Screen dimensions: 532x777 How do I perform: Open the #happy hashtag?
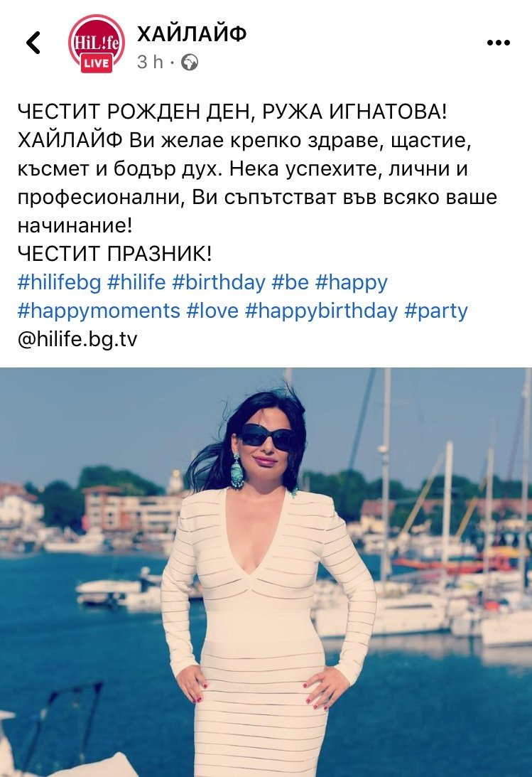pyautogui.click(x=352, y=283)
